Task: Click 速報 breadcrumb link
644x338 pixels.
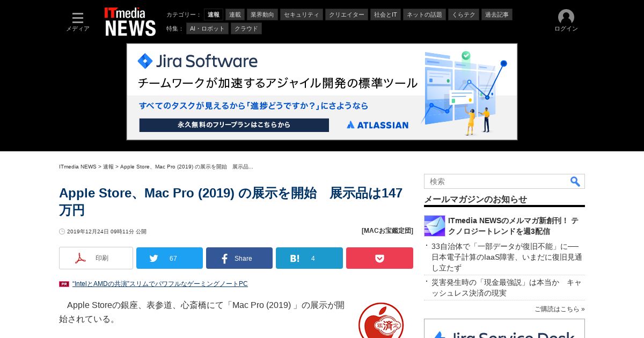Action: point(108,167)
